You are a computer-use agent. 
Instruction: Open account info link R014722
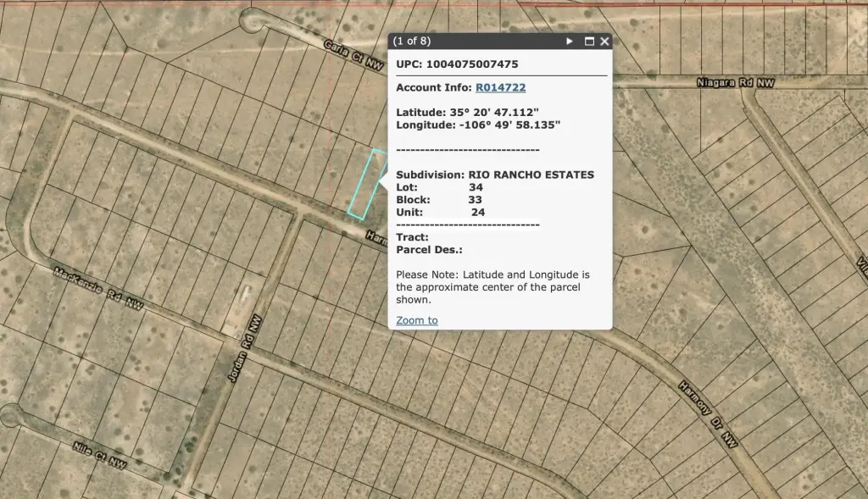pos(500,87)
